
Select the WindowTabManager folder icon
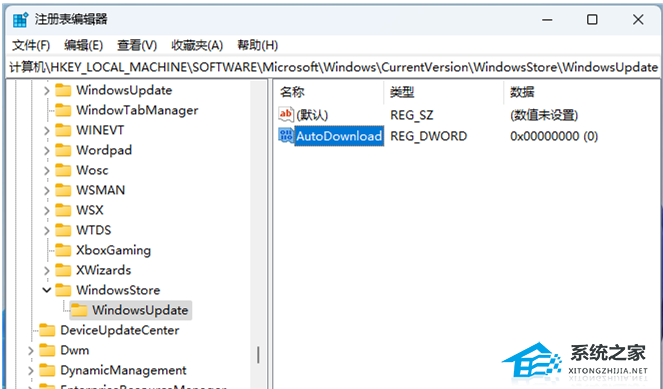click(x=63, y=110)
